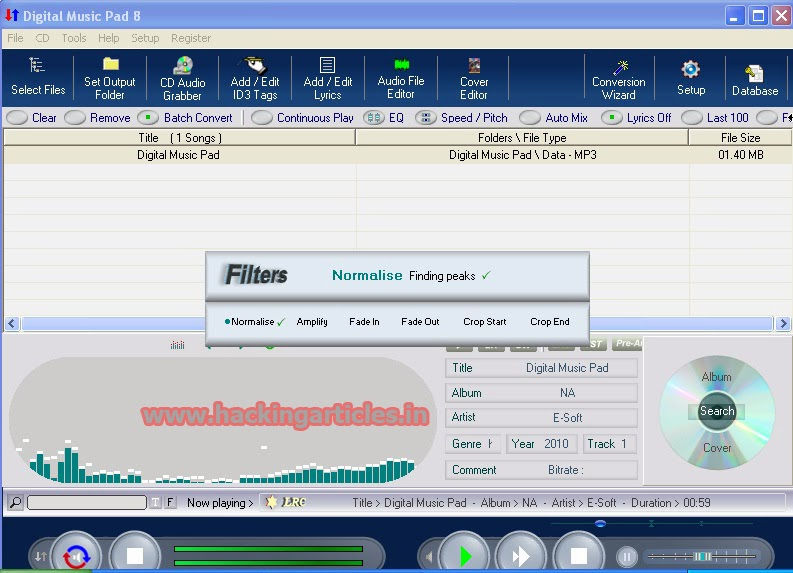
Task: Click the spectrum analyzer bars icon
Action: [178, 345]
